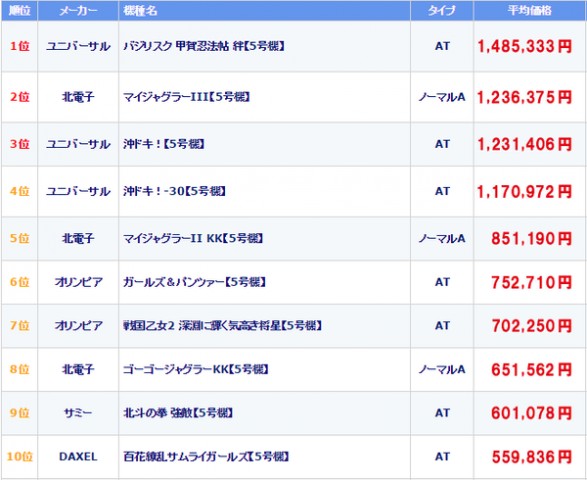Click AT type in 6位 row
Viewport: 587px width, 480px height.
coord(442,282)
